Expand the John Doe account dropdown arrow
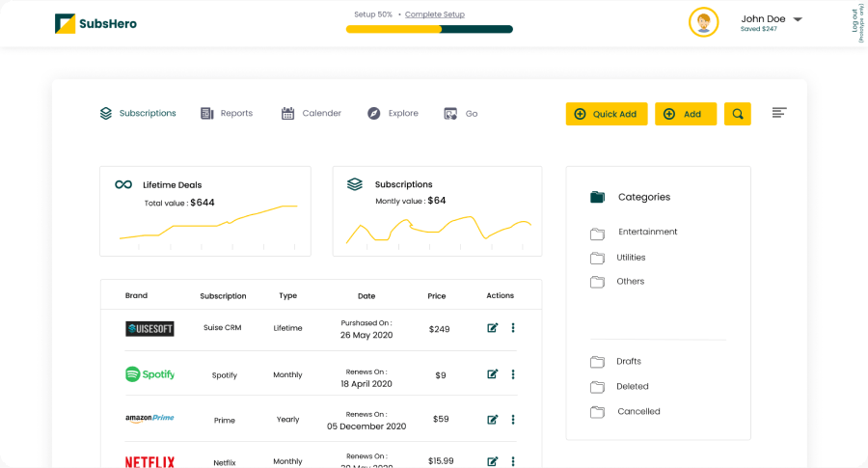This screenshot has width=868, height=468. point(798,19)
